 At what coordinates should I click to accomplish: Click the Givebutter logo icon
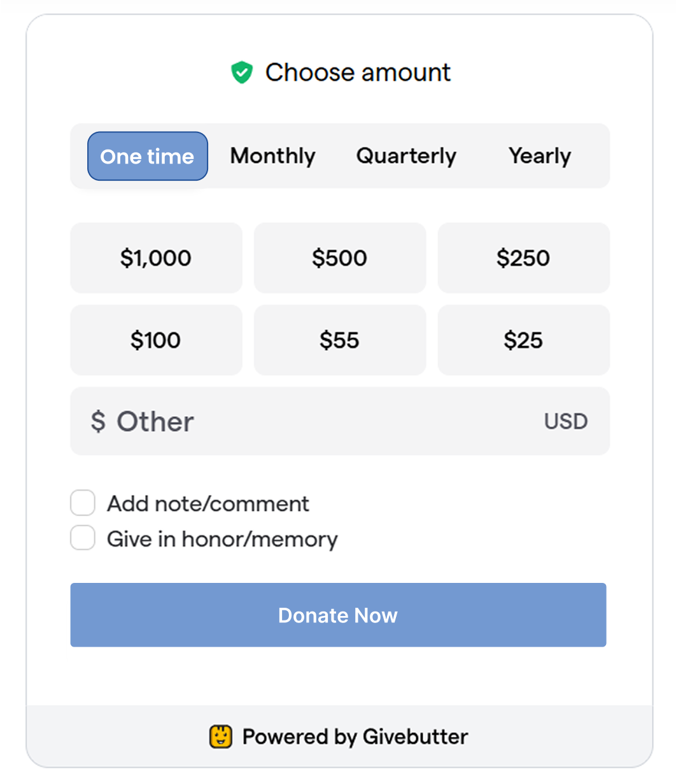pyautogui.click(x=220, y=737)
